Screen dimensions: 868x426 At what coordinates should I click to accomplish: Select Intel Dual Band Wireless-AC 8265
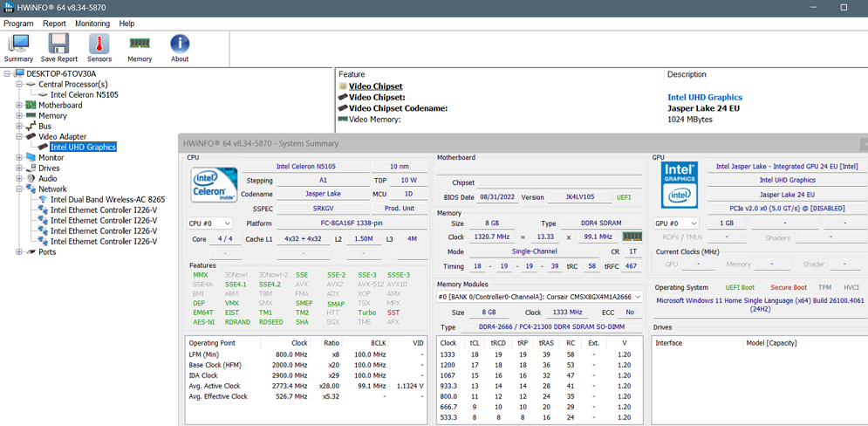pos(107,200)
